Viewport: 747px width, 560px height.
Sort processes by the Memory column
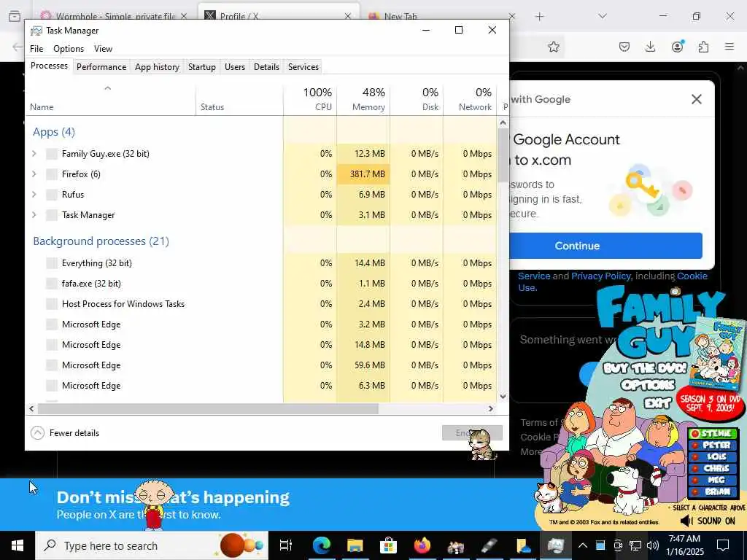363,99
